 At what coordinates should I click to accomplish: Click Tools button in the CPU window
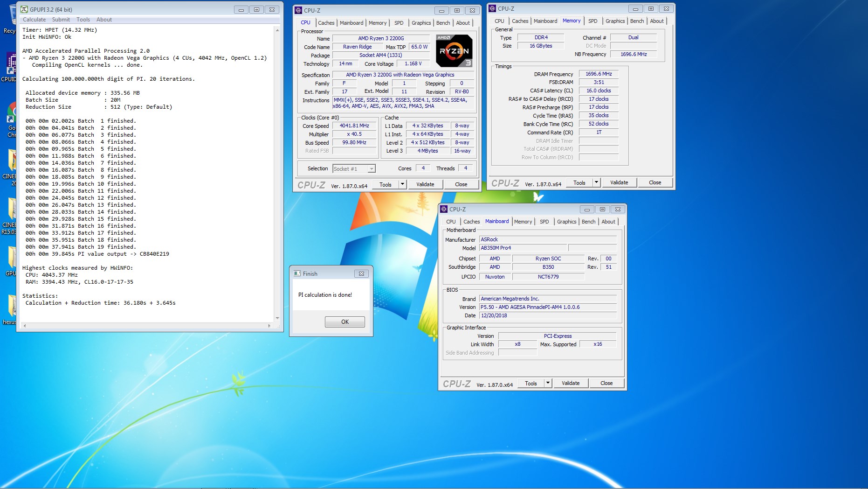pos(386,184)
